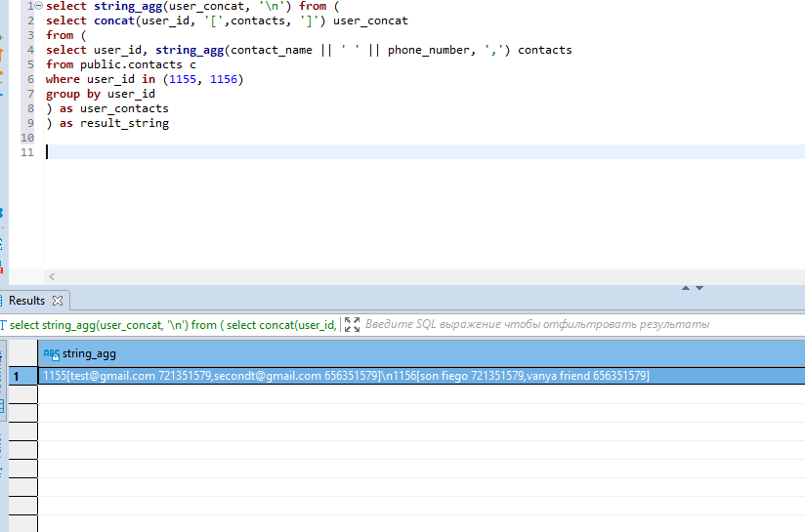Viewport: 805px width, 532px height.
Task: Switch to the Results tab
Action: [26, 301]
